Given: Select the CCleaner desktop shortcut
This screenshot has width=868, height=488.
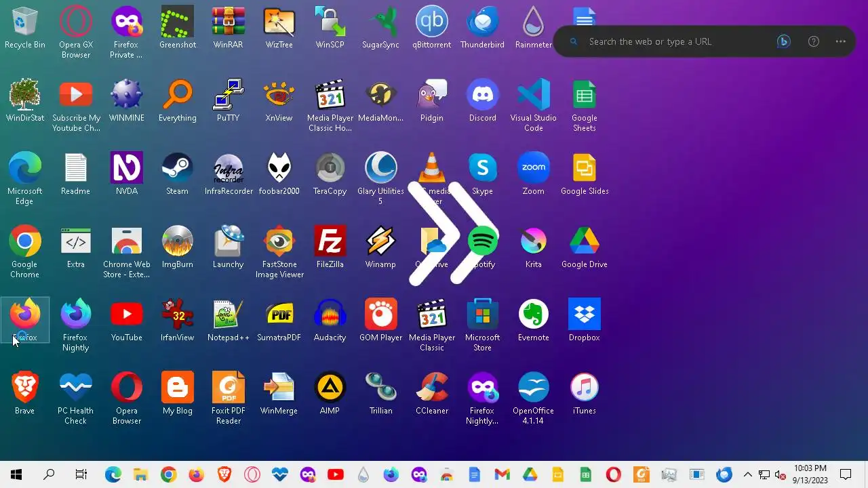Looking at the screenshot, I should coord(431,394).
